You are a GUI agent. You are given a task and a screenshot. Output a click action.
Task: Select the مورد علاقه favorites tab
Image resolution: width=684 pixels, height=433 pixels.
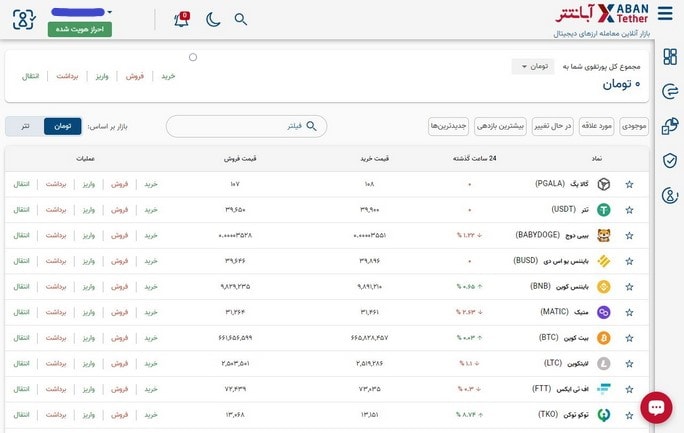596,126
